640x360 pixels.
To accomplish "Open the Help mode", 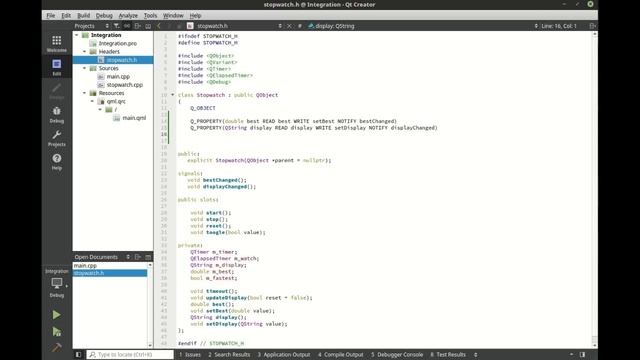I will (56, 162).
